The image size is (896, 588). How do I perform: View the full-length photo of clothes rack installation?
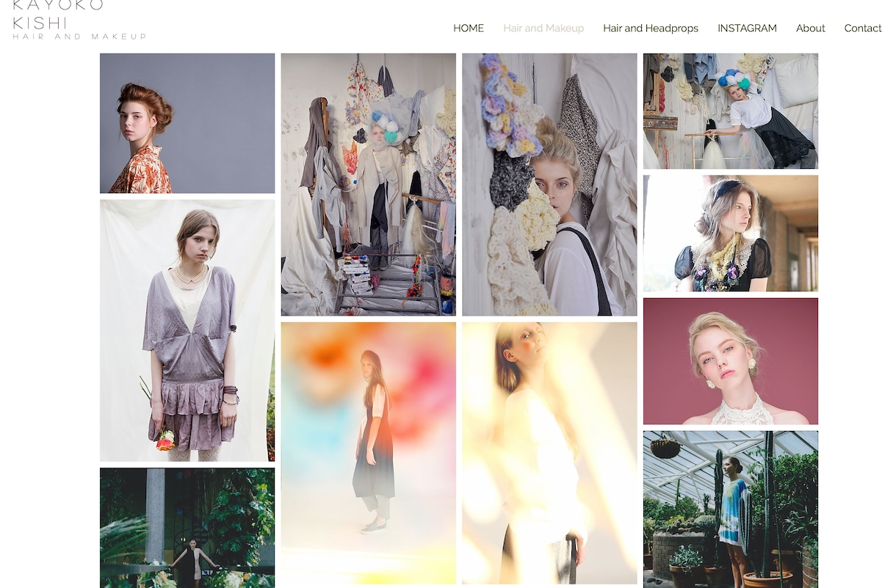coord(369,184)
